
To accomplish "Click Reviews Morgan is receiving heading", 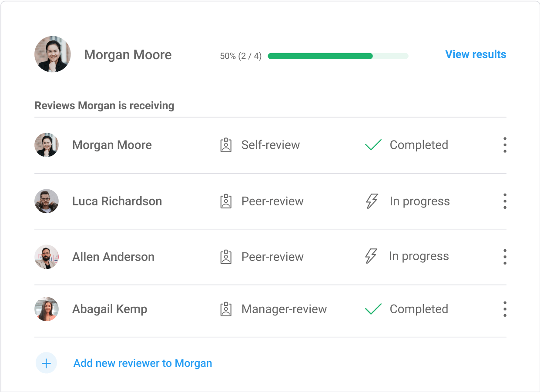I will click(104, 106).
